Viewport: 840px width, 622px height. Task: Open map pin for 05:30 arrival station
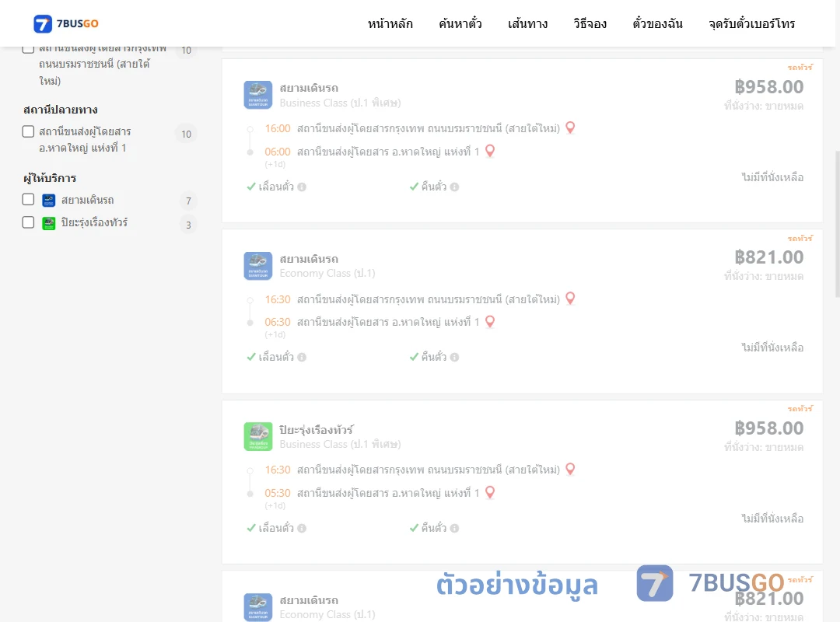pyautogui.click(x=490, y=492)
